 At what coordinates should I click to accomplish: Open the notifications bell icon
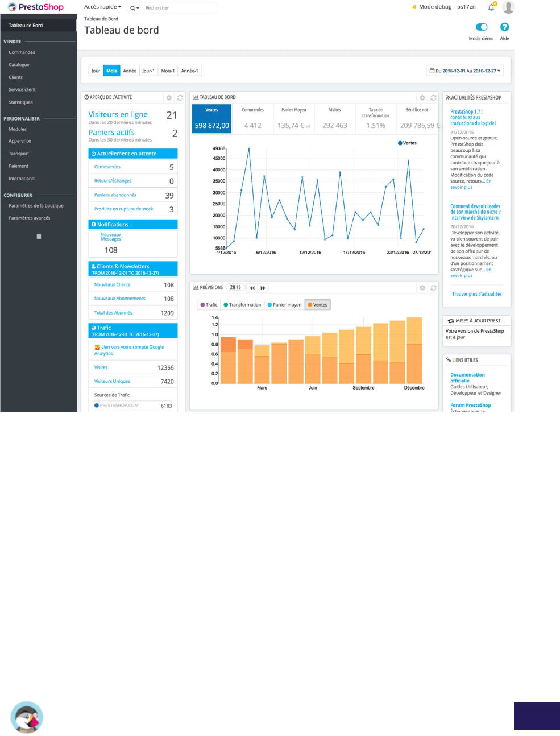click(491, 7)
